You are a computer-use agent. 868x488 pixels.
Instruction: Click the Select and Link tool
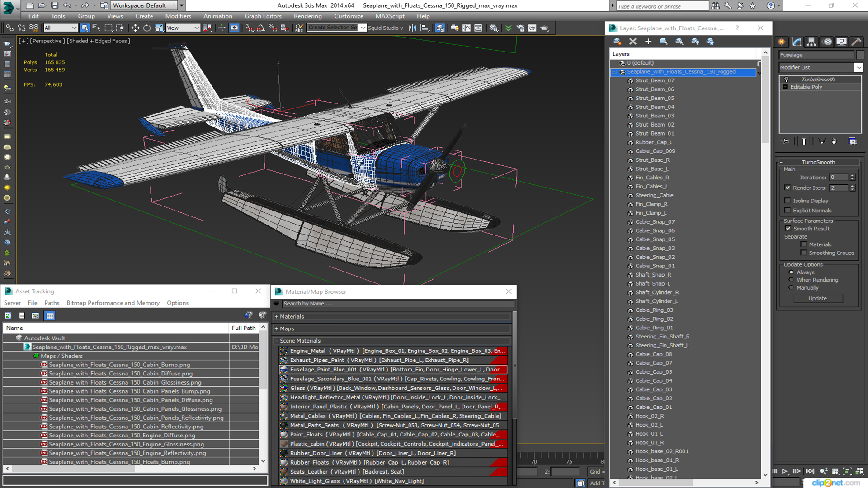(x=9, y=28)
